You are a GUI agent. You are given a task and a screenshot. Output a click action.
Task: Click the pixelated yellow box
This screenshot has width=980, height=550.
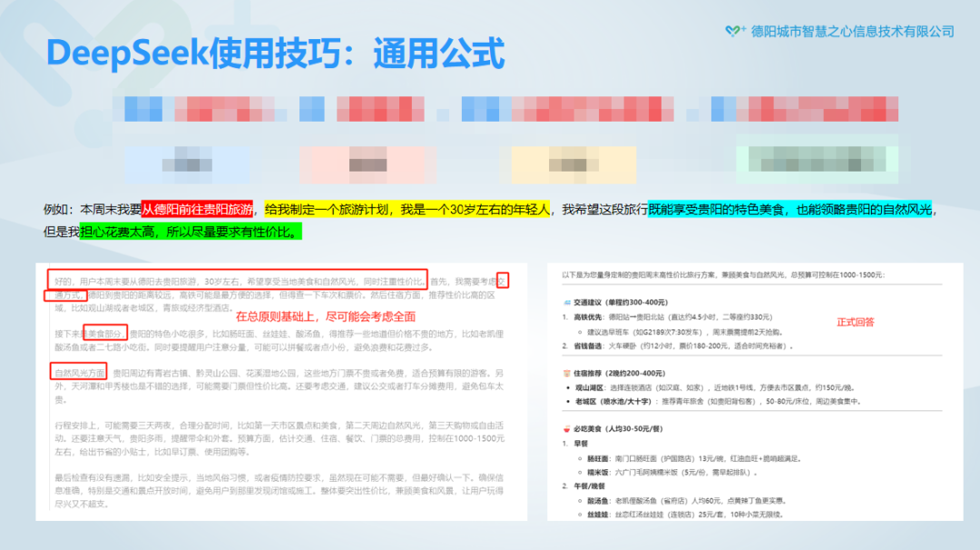[x=573, y=164]
